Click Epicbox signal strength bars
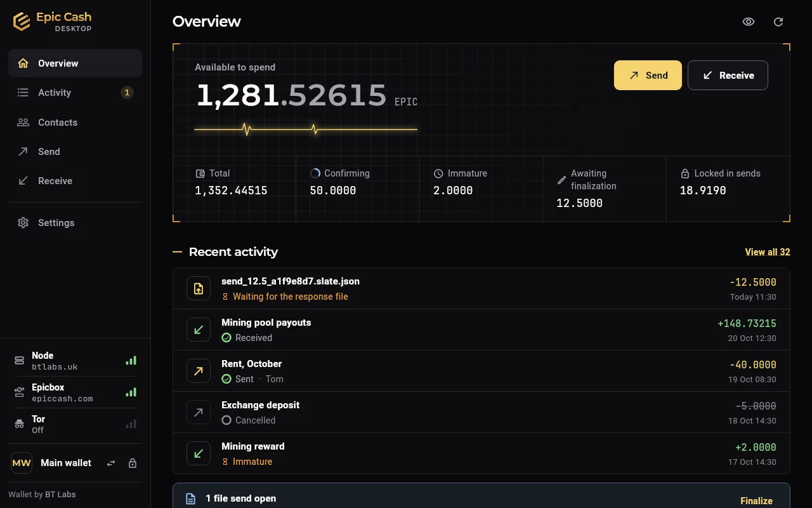 pos(131,392)
